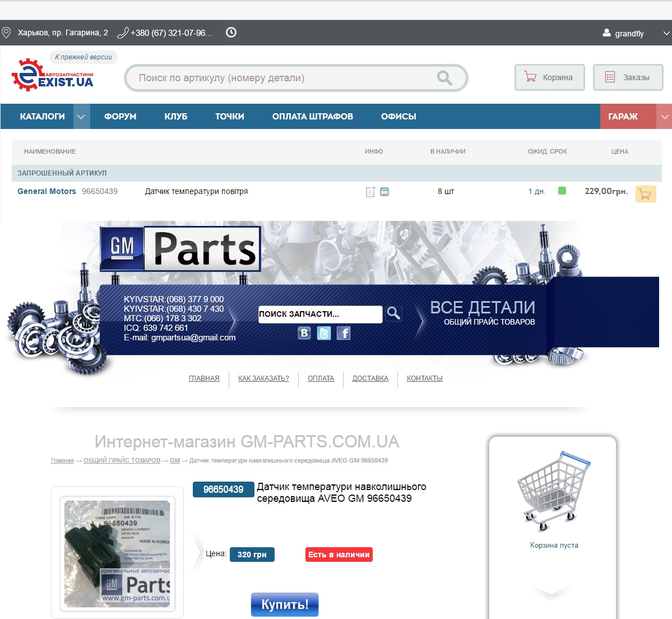Open the ОПЛАТА ШТРАФОВ menu item
672x619 pixels.
pos(312,116)
